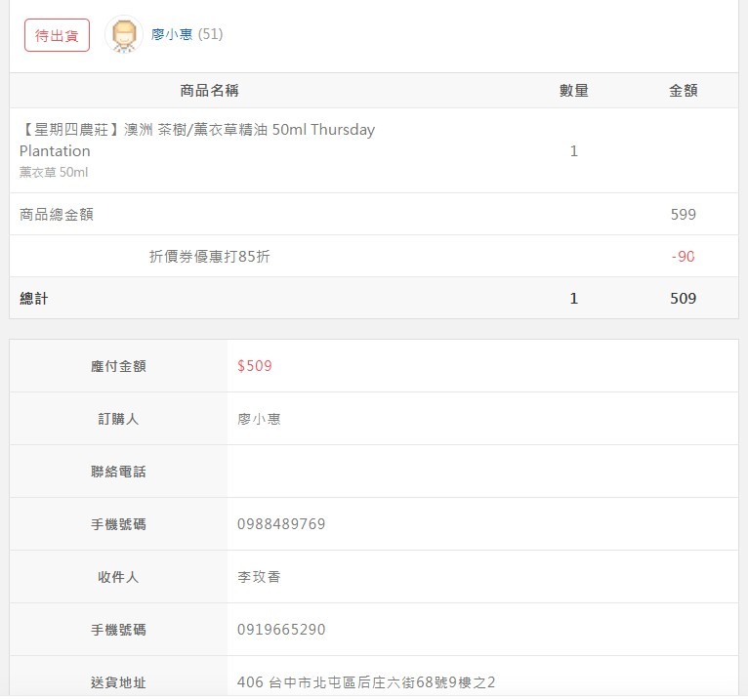Select the 金額 column header

click(x=684, y=90)
